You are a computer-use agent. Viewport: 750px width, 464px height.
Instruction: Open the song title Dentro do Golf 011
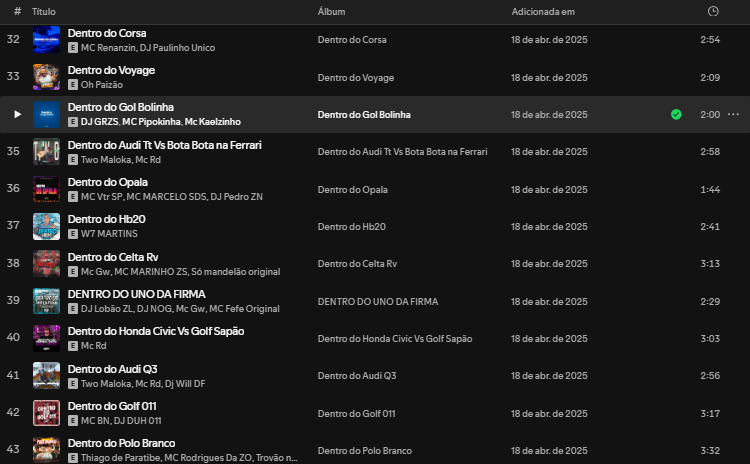[112, 406]
